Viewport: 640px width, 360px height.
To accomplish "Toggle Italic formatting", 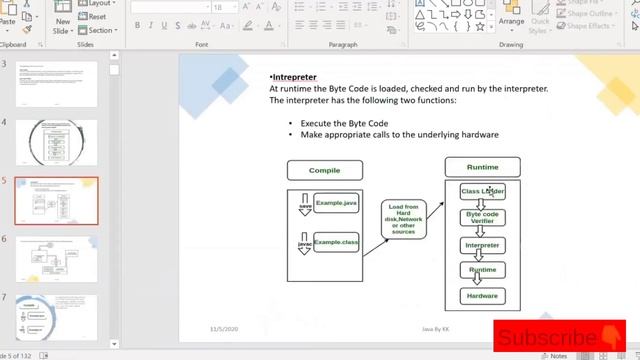I will [x=151, y=25].
